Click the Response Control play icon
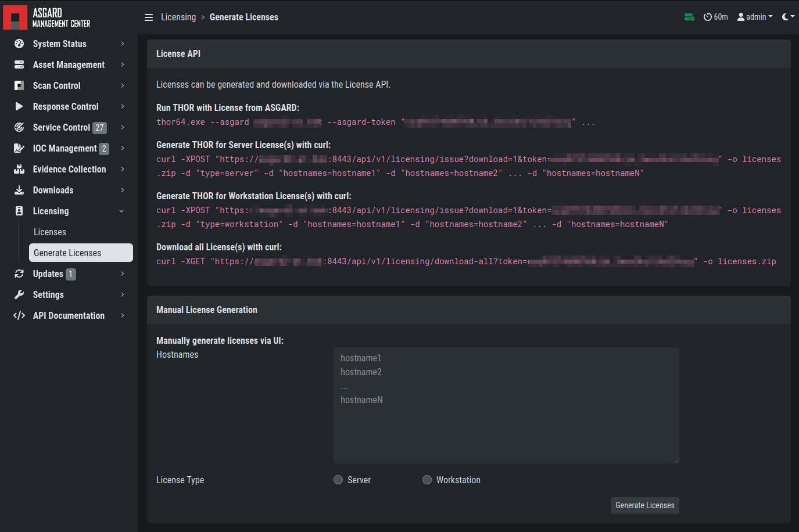This screenshot has width=799, height=532. 19,106
